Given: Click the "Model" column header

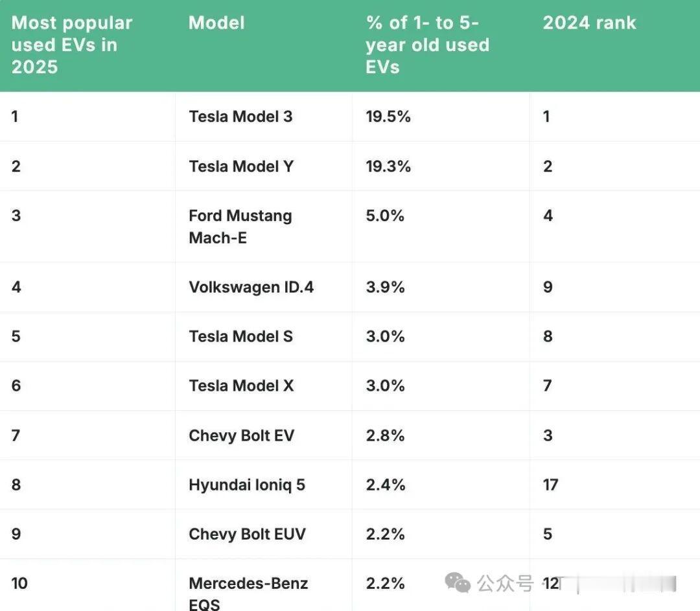Looking at the screenshot, I should tap(216, 23).
